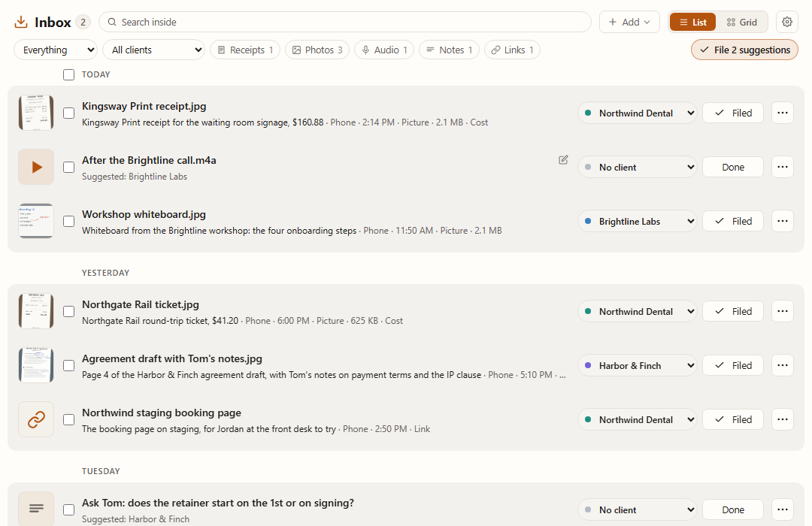The width and height of the screenshot is (812, 526).
Task: Open more options for Northwind staging booking page
Action: tap(783, 419)
